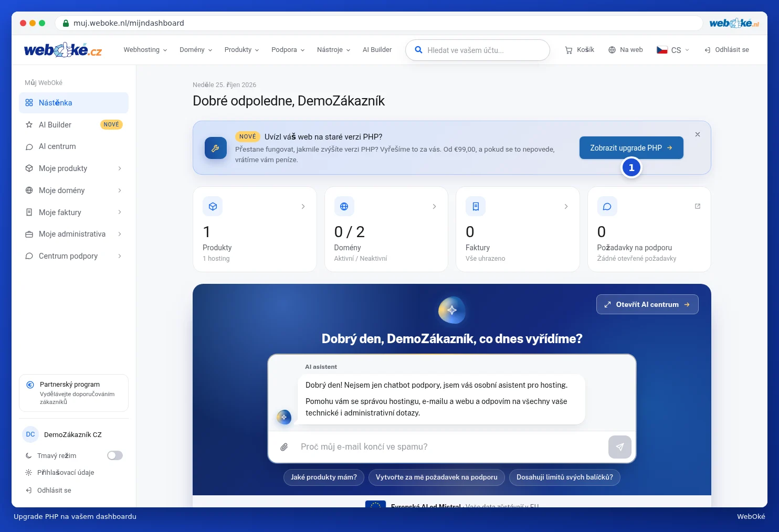Image resolution: width=779 pixels, height=532 pixels.
Task: Open the Webhosting dropdown menu
Action: (145, 50)
